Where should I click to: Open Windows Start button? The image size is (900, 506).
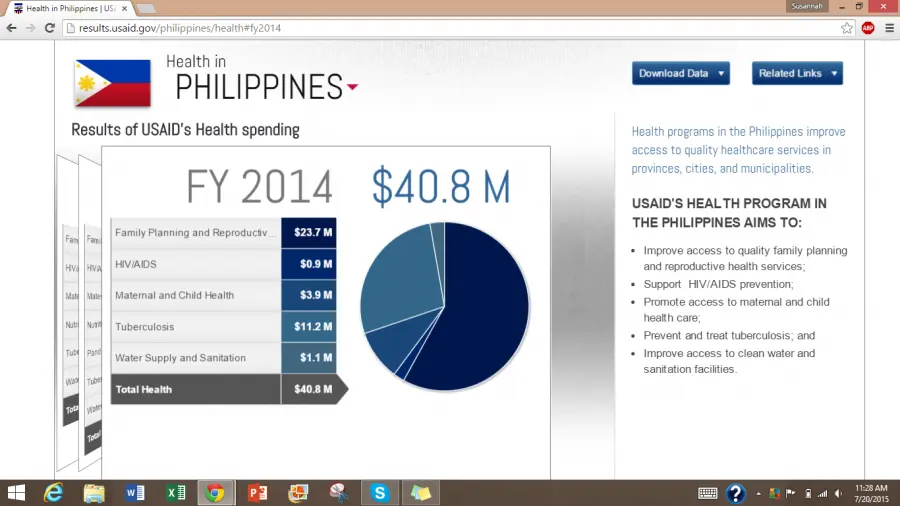pyautogui.click(x=16, y=493)
